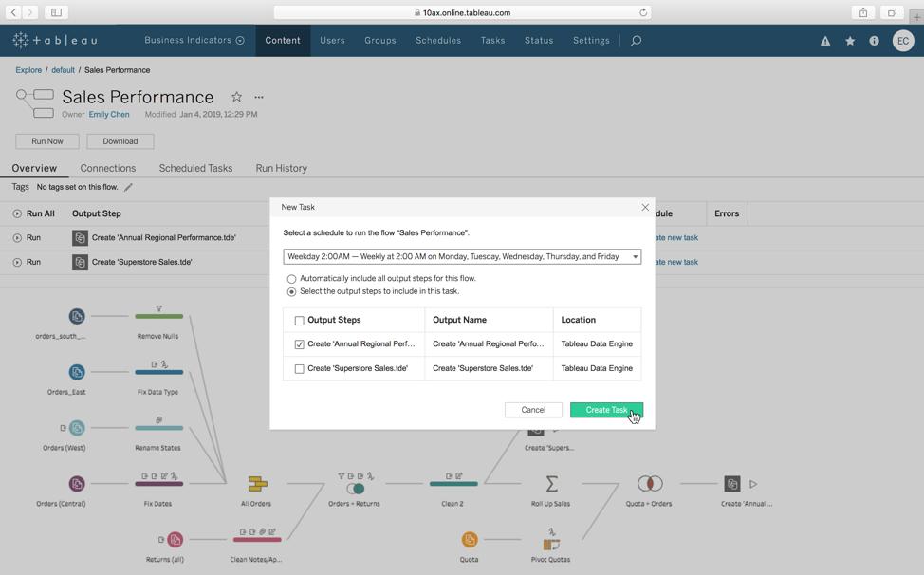Open the Content tab
The height and width of the screenshot is (575, 924).
[x=283, y=40]
